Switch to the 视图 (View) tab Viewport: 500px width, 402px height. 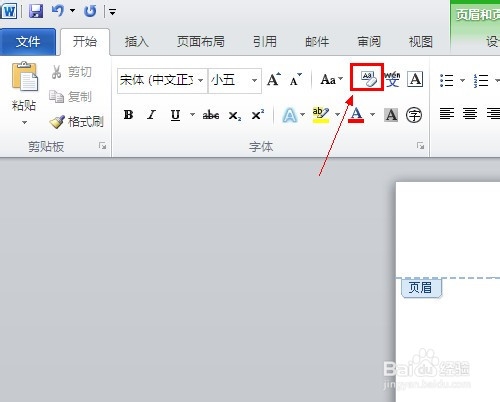(421, 42)
